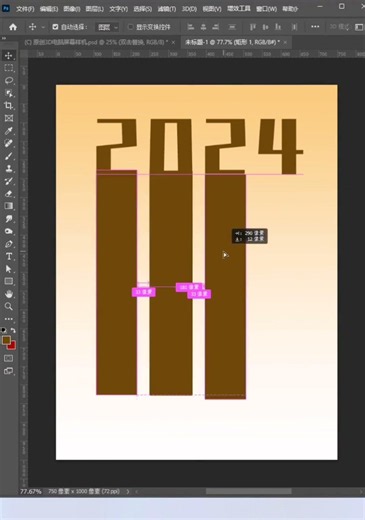The height and width of the screenshot is (520, 365).
Task: Toggle Quick Mask mode
Action: pos(9,358)
